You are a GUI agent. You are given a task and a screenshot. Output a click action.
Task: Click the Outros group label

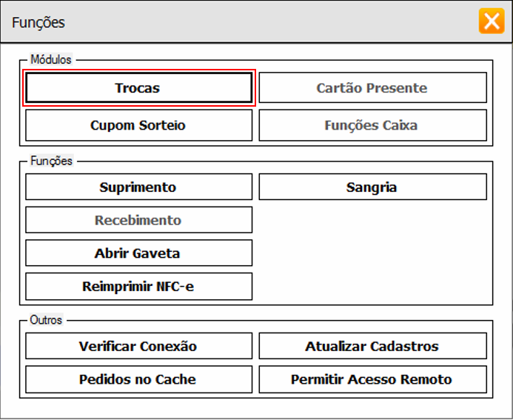click(46, 320)
